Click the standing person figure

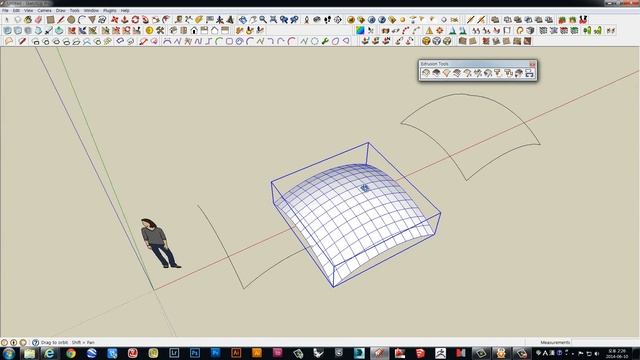pyautogui.click(x=159, y=243)
